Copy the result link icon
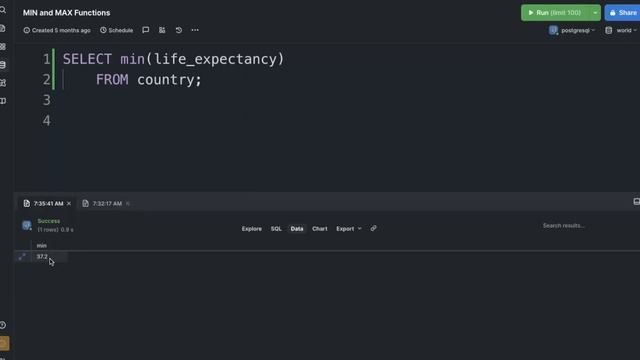This screenshot has height=360, width=640. pyautogui.click(x=373, y=228)
